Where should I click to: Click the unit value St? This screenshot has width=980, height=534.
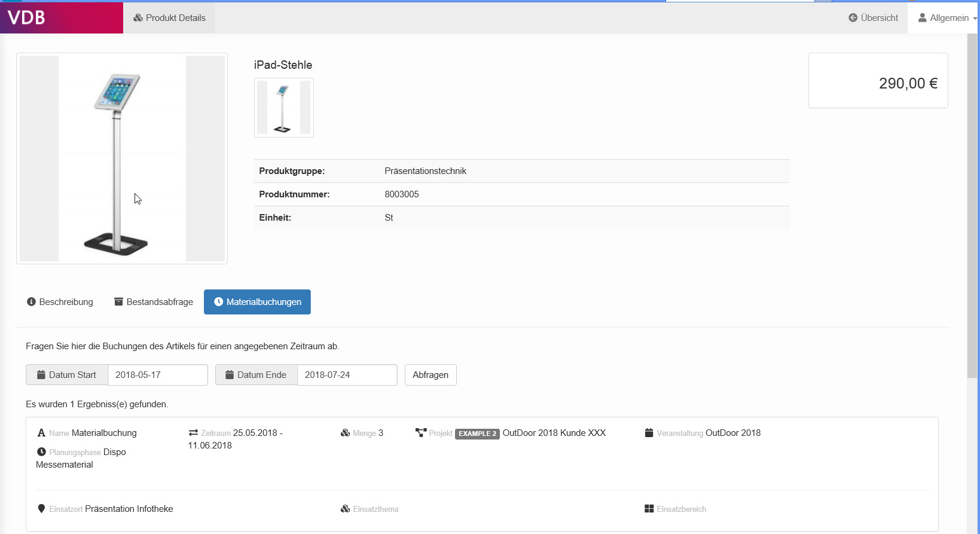coord(389,218)
